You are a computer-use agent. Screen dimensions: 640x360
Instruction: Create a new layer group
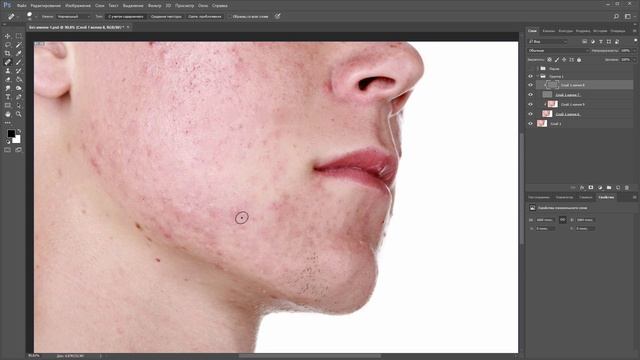coord(609,187)
